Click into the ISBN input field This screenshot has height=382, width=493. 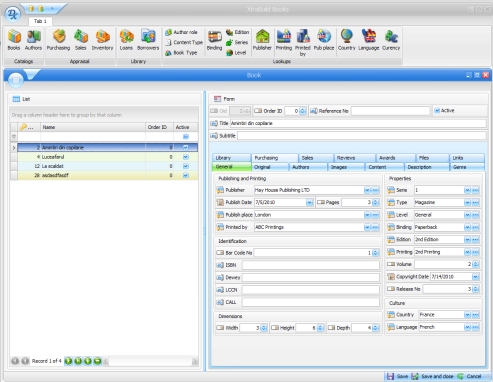(311, 265)
